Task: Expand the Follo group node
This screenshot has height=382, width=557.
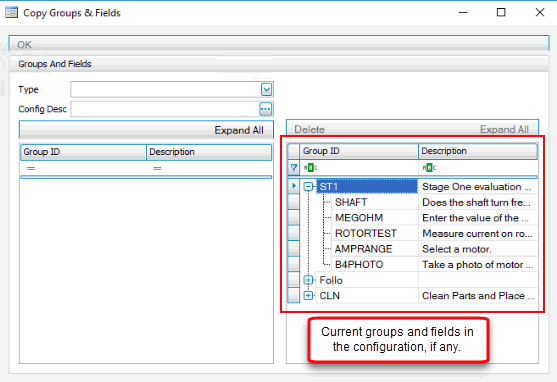Action: coord(308,280)
